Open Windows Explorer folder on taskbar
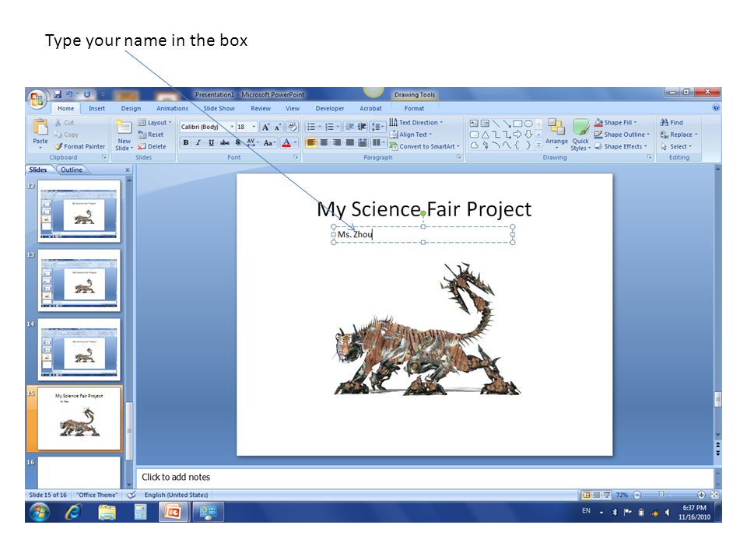Image resolution: width=747 pixels, height=560 pixels. coord(107,513)
